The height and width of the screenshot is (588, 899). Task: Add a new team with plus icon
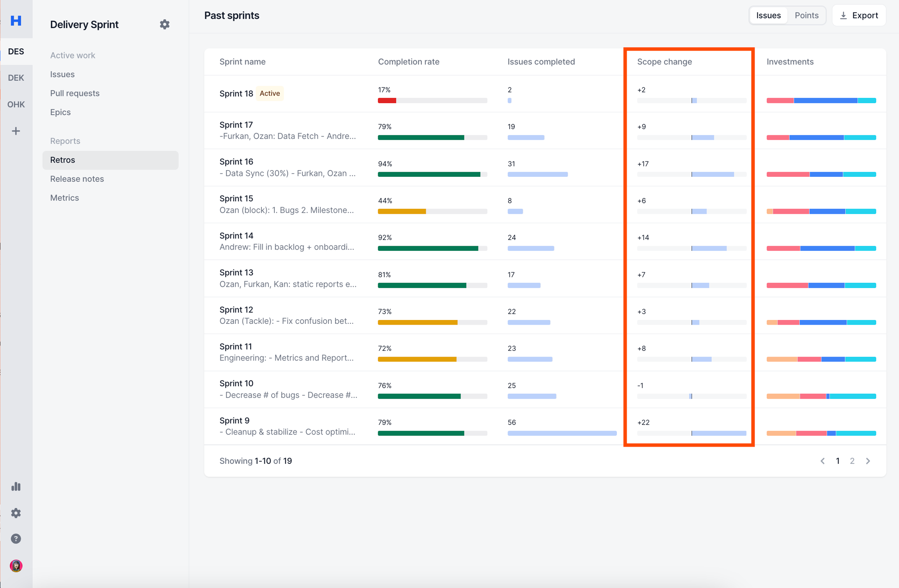click(x=16, y=131)
